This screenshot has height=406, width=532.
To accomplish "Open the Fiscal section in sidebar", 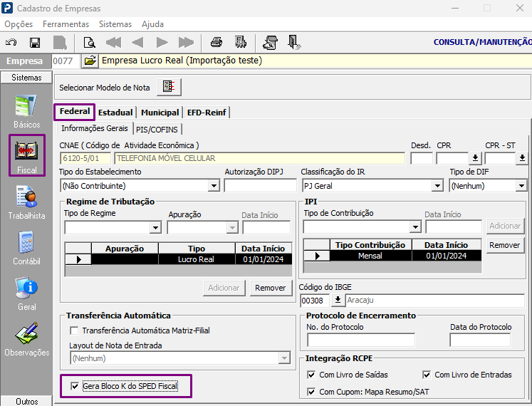I will (x=27, y=155).
